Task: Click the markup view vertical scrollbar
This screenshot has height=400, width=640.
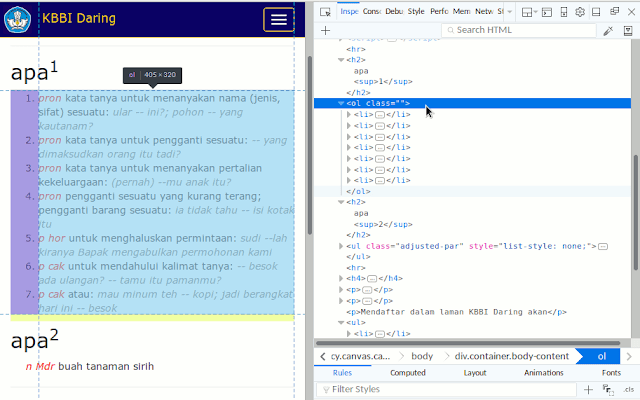Action: [636, 212]
